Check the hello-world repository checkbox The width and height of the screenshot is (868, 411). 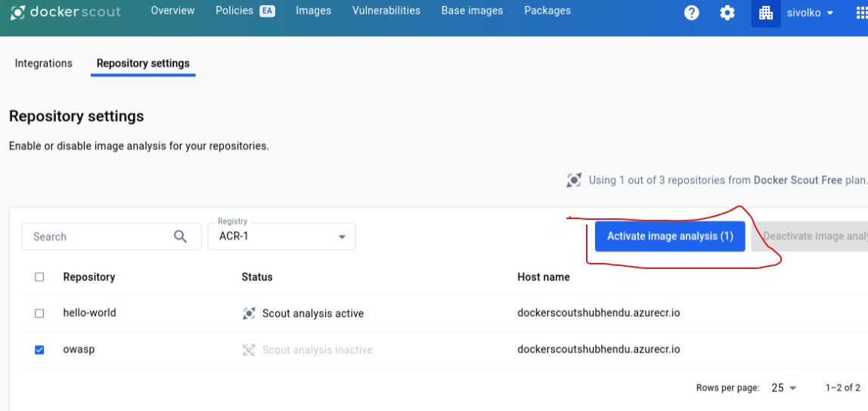click(39, 313)
